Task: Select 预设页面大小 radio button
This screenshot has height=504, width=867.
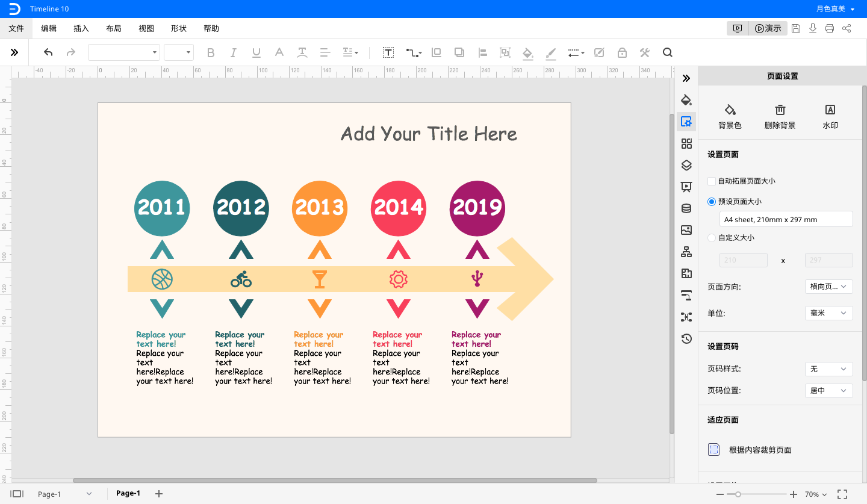Action: tap(712, 202)
